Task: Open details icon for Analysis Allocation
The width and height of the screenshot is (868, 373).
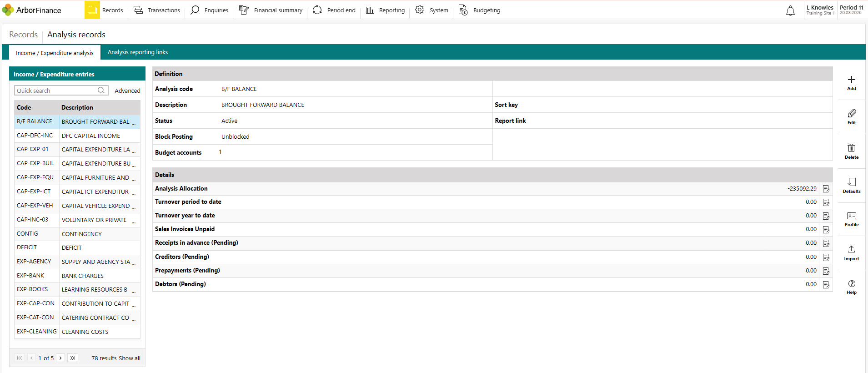Action: point(826,189)
